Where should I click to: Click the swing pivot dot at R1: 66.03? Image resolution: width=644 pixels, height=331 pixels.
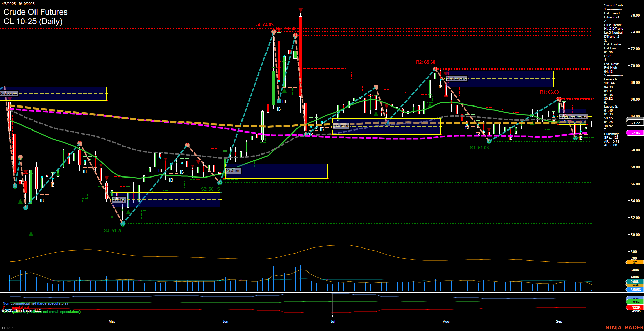(x=560, y=99)
